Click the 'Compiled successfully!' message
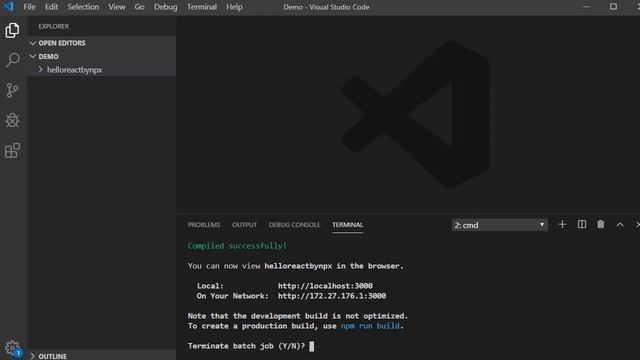640x360 pixels. coord(237,246)
